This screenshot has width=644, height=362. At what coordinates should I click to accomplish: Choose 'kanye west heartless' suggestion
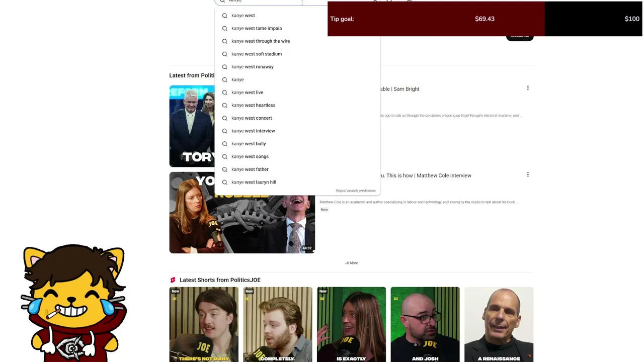point(297,105)
